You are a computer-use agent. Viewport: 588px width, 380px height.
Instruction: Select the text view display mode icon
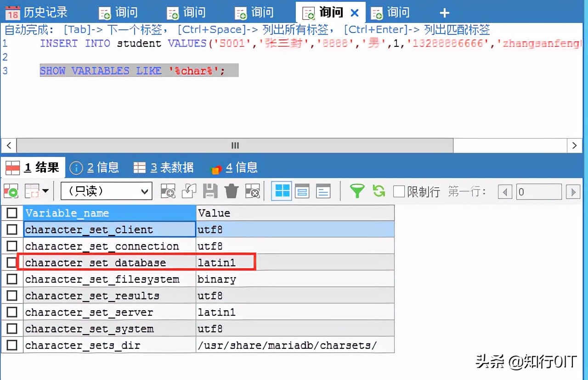pos(322,191)
